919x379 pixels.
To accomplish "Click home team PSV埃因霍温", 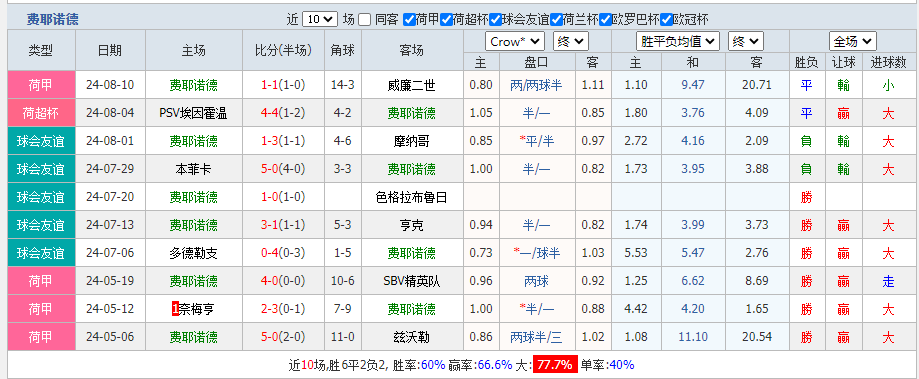I will coord(193,113).
